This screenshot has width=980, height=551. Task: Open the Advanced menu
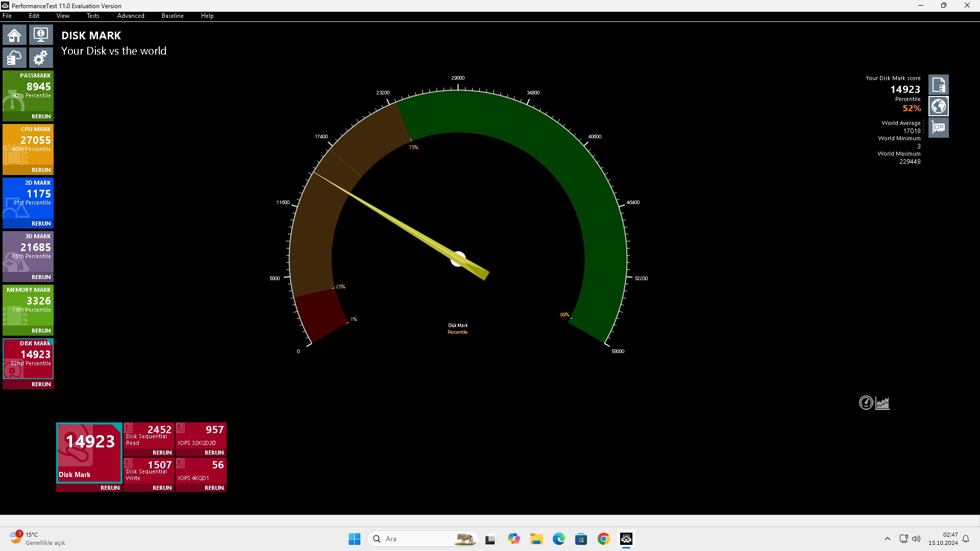131,16
